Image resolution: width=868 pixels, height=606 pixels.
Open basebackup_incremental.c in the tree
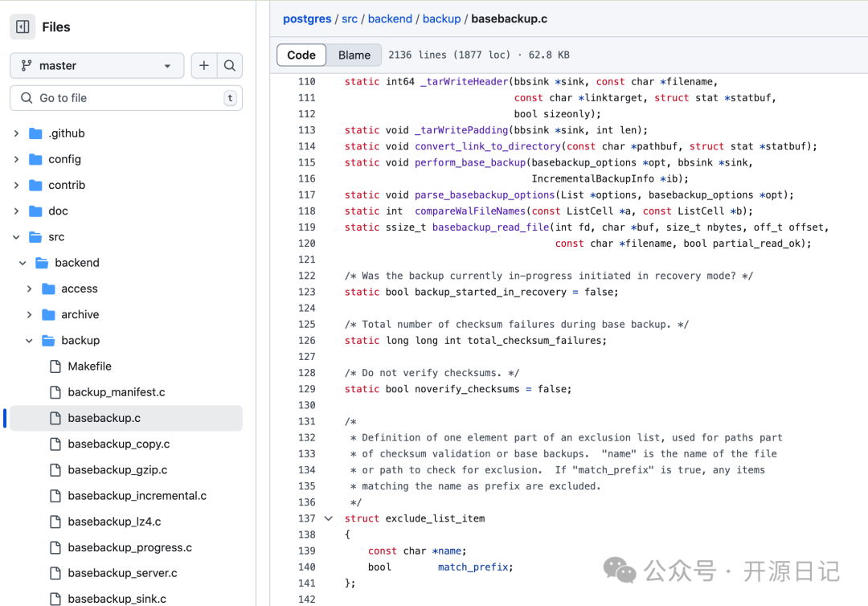[x=137, y=496]
